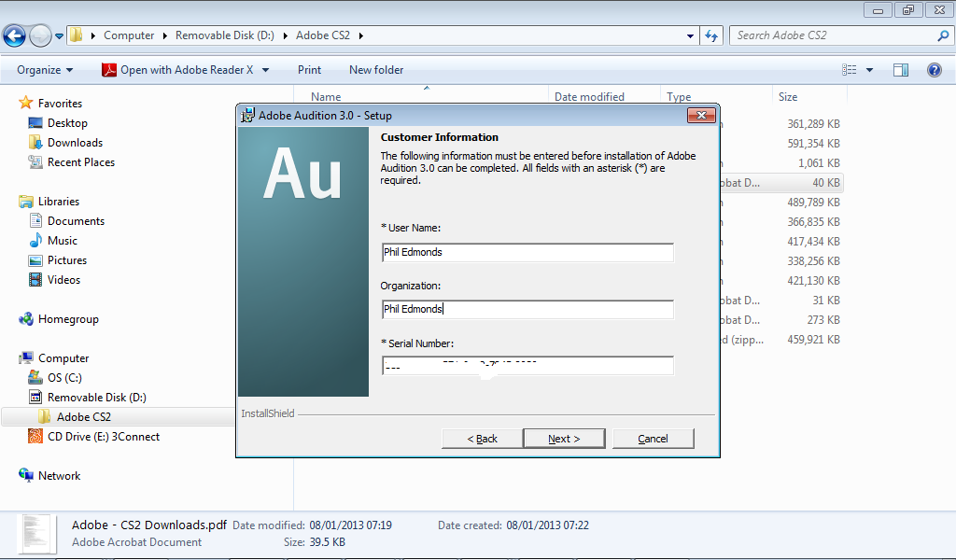Image resolution: width=956 pixels, height=560 pixels.
Task: Toggle the preview pane icon
Action: [x=901, y=70]
